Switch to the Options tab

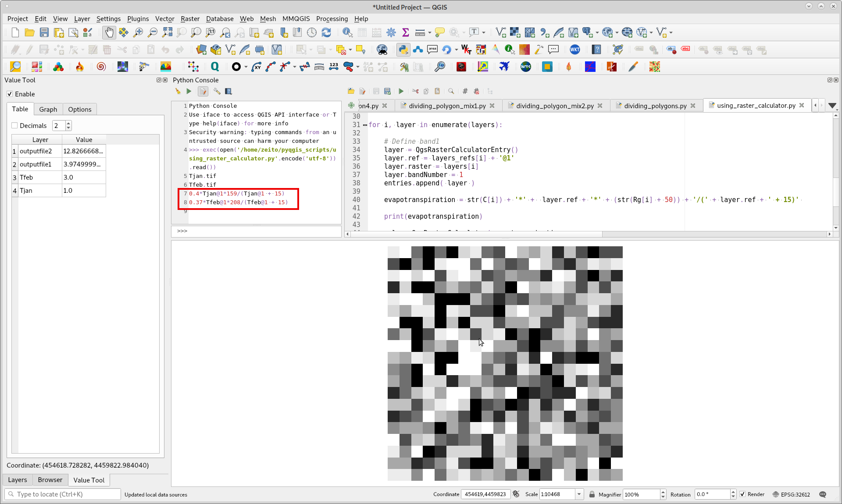pos(80,110)
